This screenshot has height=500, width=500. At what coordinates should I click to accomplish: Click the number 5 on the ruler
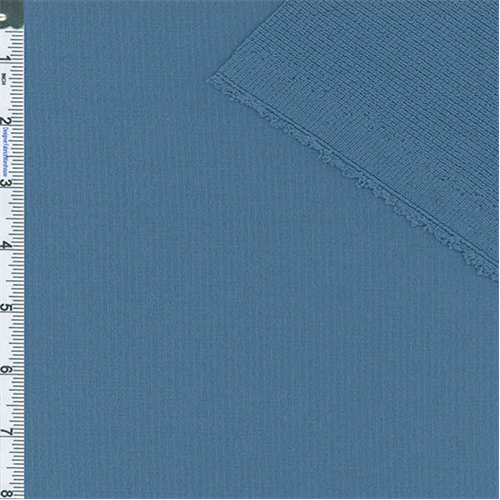(x=5, y=307)
